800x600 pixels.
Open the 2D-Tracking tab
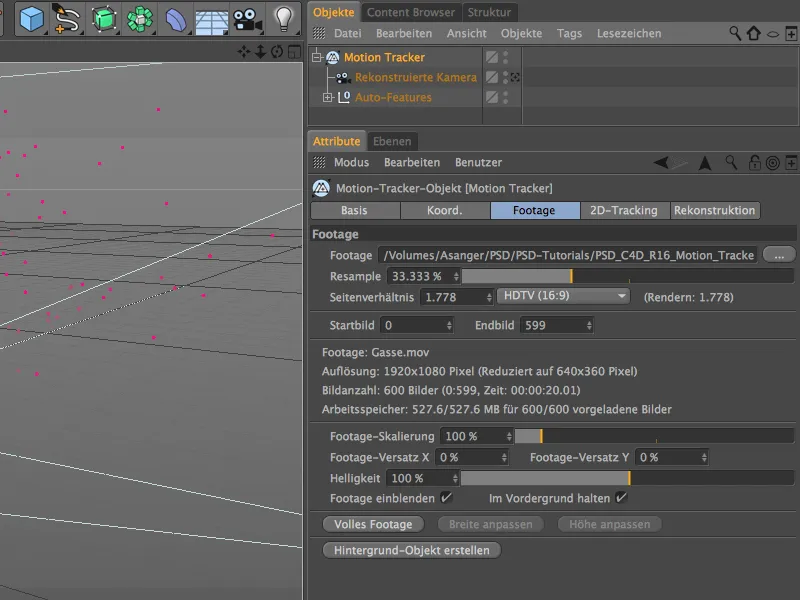tap(623, 210)
